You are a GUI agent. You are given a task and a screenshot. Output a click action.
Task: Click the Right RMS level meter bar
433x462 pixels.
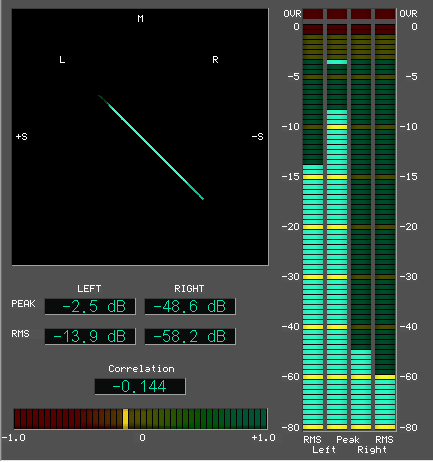(x=385, y=227)
